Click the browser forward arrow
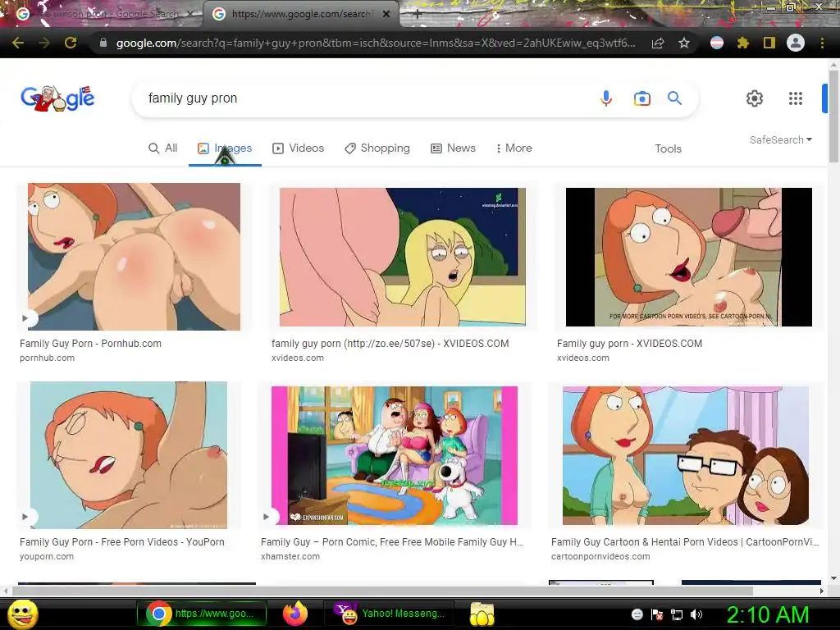 point(44,43)
